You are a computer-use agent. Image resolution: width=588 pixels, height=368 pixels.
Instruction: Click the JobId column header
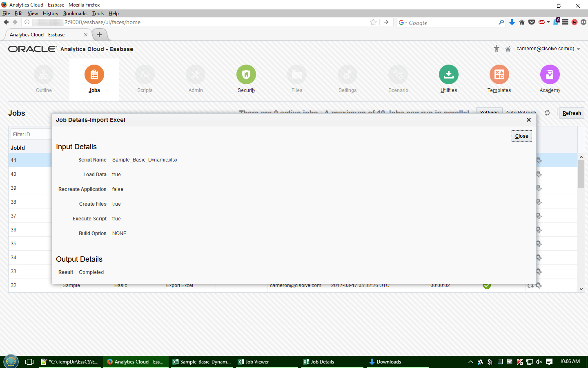click(x=18, y=148)
